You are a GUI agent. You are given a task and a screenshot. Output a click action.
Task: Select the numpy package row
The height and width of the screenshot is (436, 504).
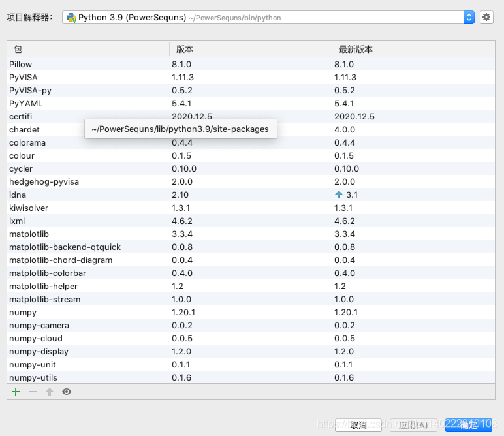click(x=251, y=312)
